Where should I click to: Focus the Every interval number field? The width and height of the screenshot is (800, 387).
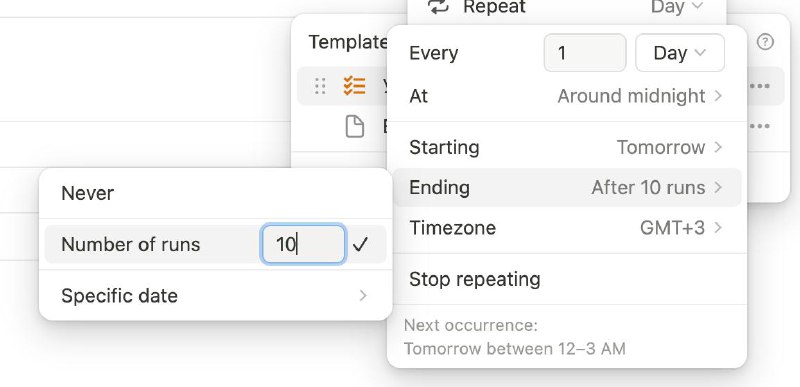click(x=585, y=53)
